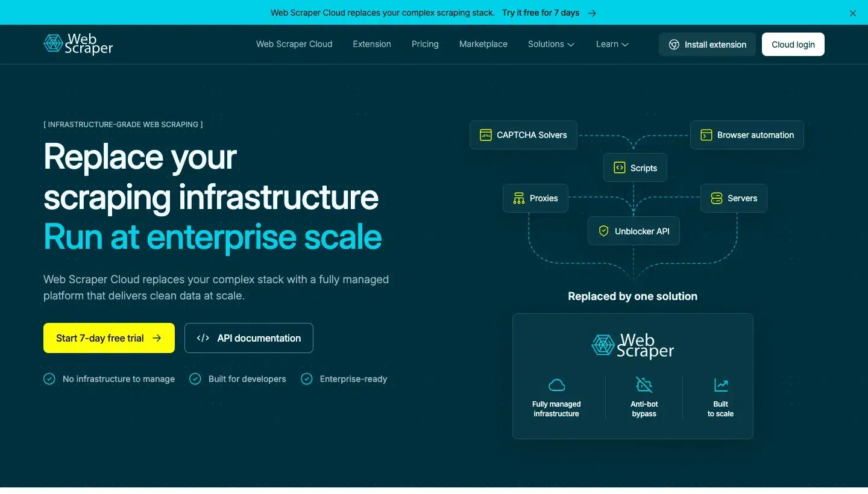The image size is (868, 494).
Task: Click the Fully managed infrastructure cloud icon
Action: tap(556, 385)
